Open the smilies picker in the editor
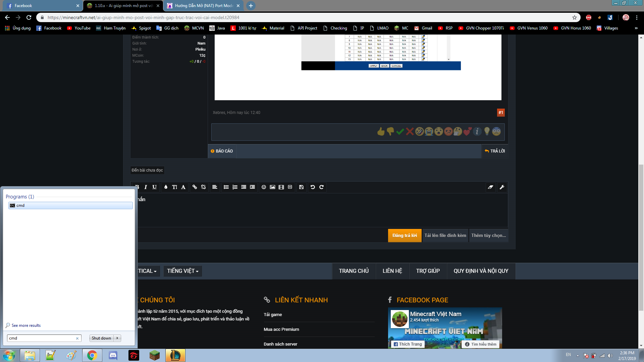Image resolution: width=644 pixels, height=362 pixels. [x=264, y=187]
